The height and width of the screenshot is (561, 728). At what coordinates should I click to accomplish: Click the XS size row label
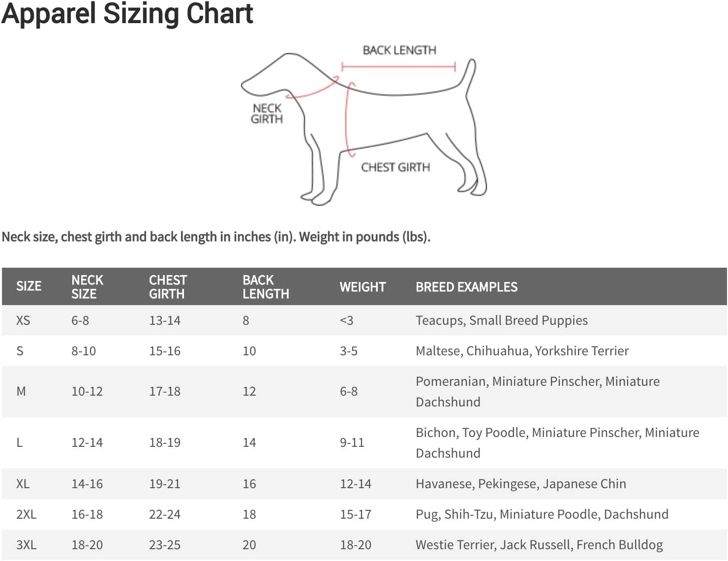click(x=23, y=320)
